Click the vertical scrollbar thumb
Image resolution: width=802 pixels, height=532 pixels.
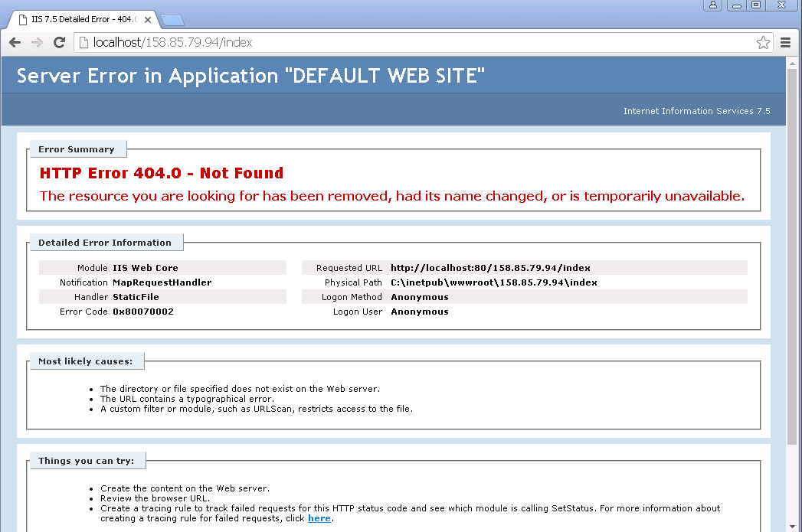pos(792,256)
